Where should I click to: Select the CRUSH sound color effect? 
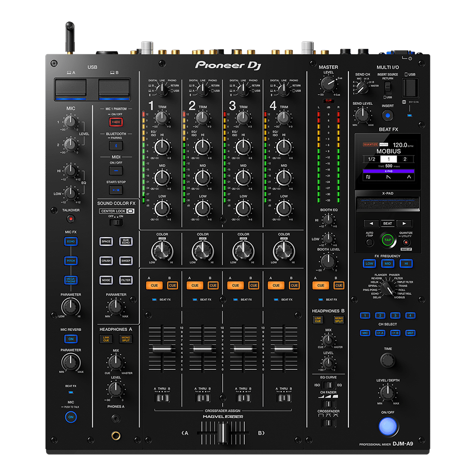(106, 261)
